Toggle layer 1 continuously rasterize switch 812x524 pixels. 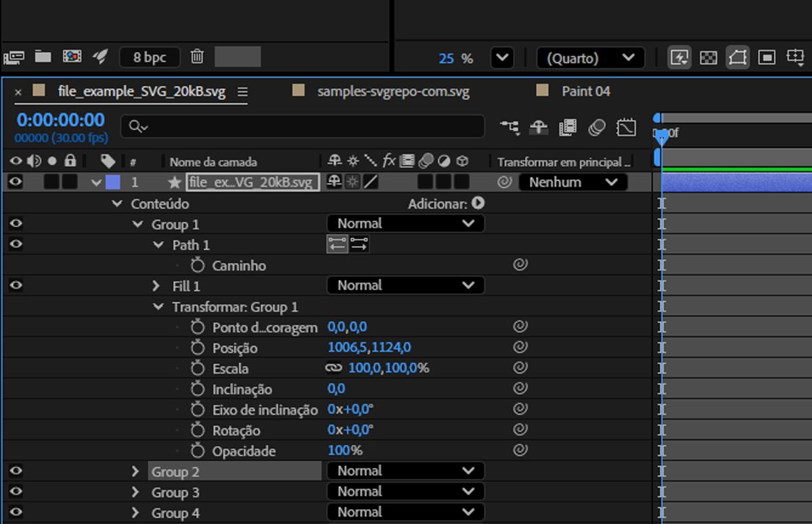click(352, 182)
